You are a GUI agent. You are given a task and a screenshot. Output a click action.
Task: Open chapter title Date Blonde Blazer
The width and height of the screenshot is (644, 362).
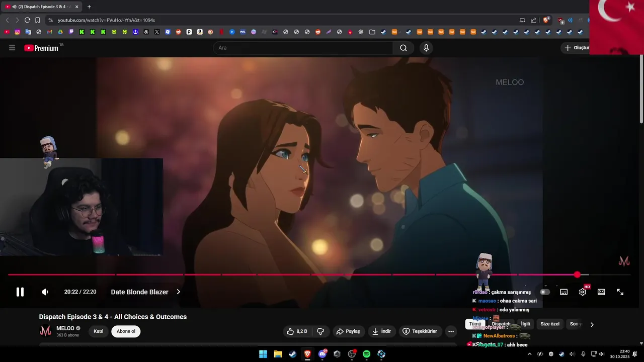point(139,292)
